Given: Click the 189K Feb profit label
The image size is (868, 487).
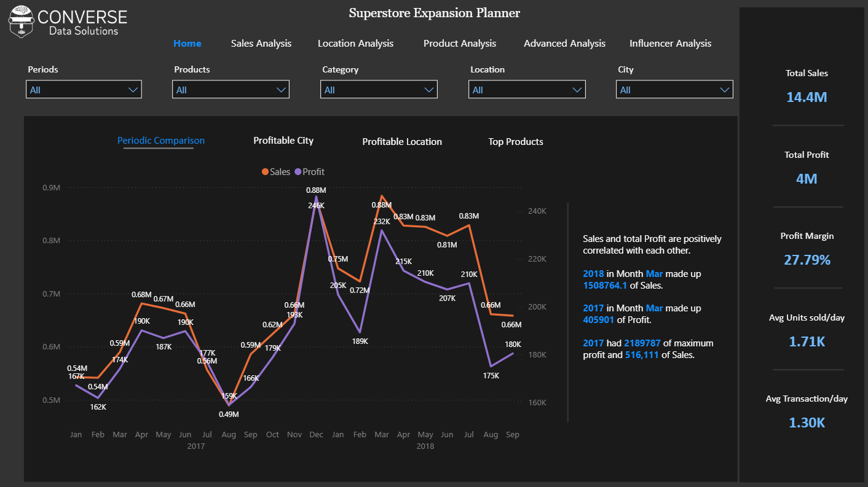Looking at the screenshot, I should coord(360,341).
